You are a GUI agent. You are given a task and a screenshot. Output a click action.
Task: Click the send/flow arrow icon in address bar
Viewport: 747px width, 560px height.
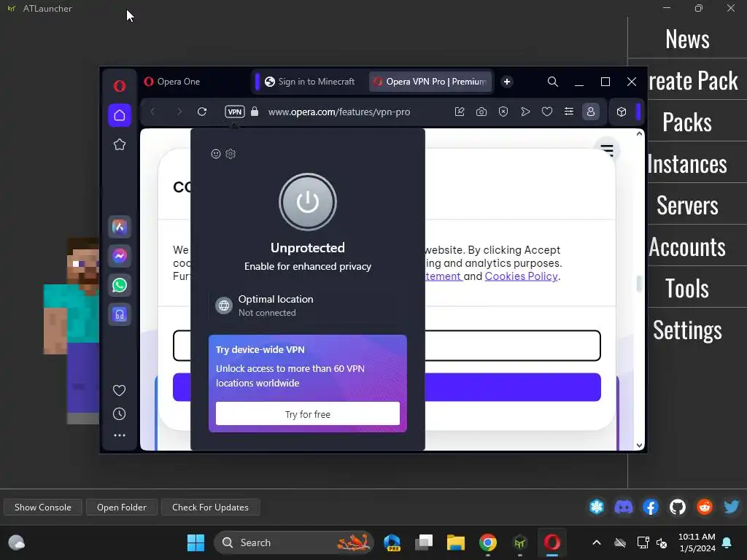525,112
